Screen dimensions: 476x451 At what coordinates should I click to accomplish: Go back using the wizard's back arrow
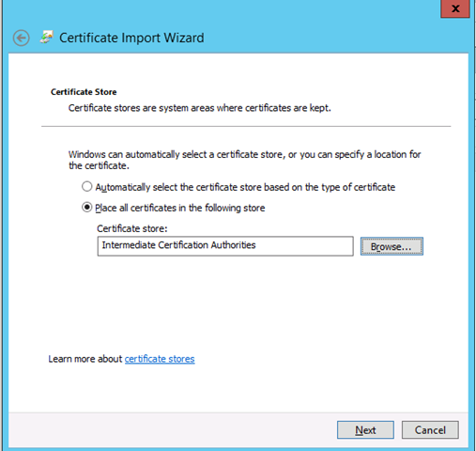pyautogui.click(x=22, y=39)
